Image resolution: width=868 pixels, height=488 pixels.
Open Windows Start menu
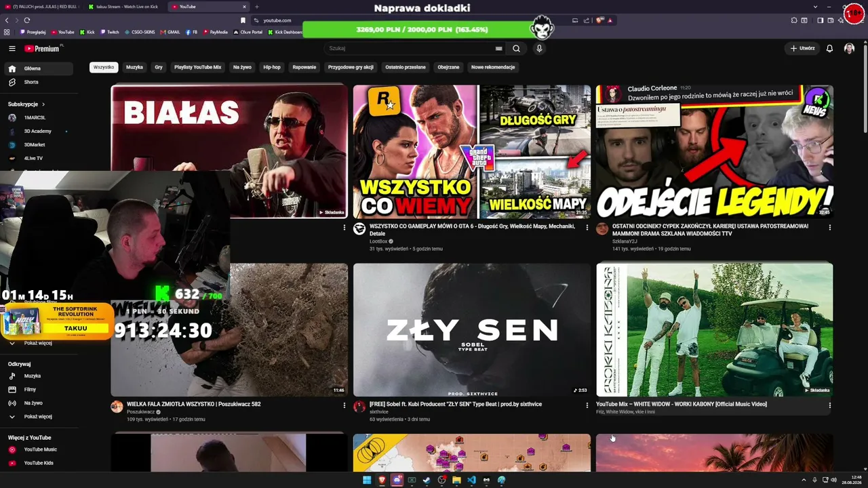click(x=367, y=480)
